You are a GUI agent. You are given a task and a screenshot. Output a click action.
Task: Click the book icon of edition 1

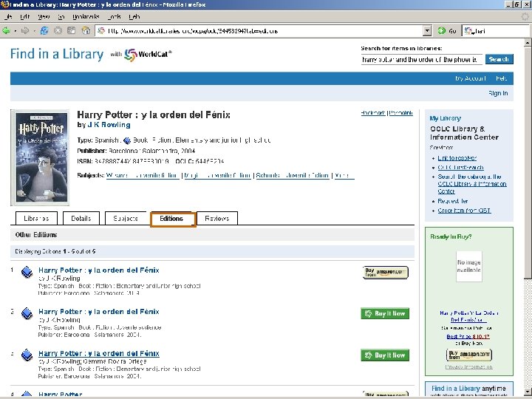click(27, 272)
